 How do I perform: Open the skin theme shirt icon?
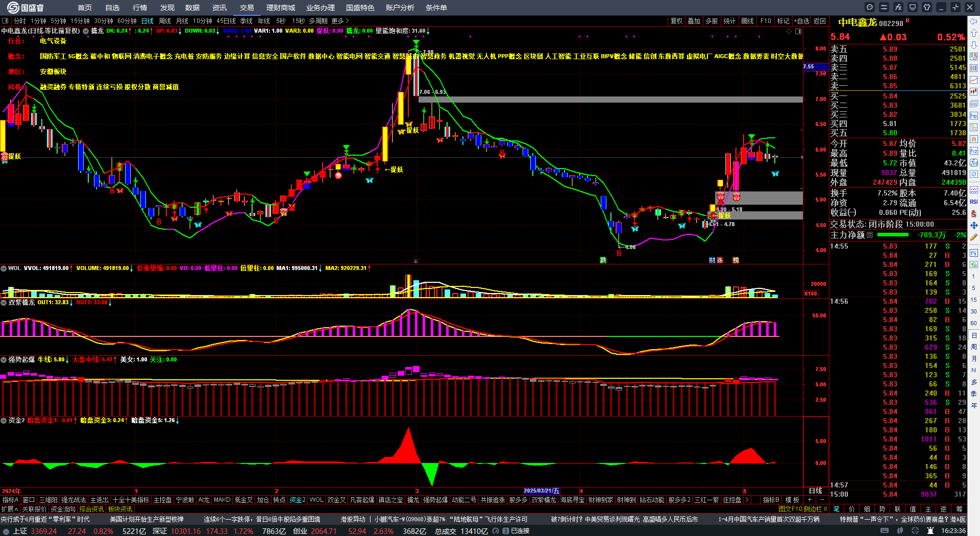coord(927,7)
